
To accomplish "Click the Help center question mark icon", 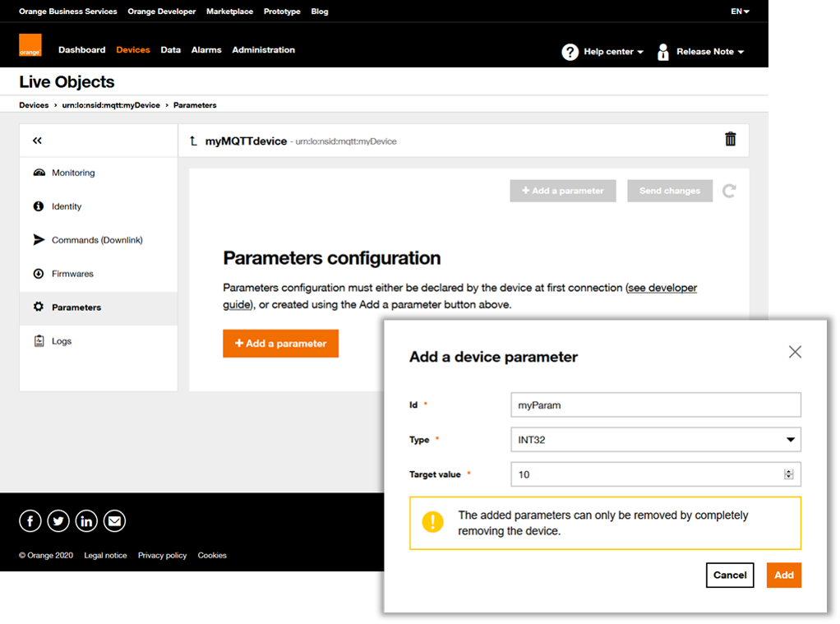I will tap(570, 52).
